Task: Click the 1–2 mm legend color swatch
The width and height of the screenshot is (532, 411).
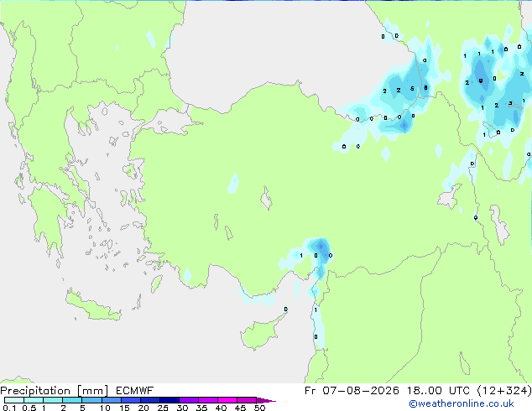Action: click(x=53, y=400)
